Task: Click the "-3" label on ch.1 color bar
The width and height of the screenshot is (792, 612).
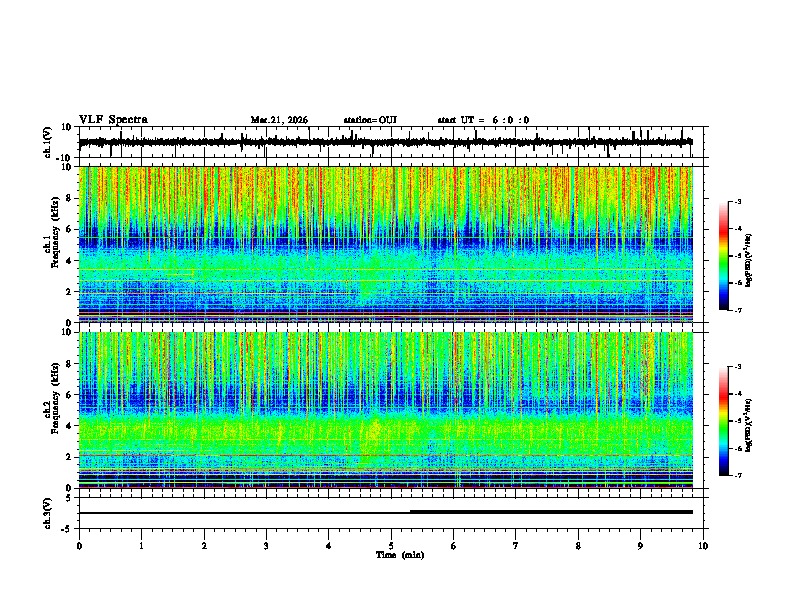Action: pyautogui.click(x=737, y=201)
